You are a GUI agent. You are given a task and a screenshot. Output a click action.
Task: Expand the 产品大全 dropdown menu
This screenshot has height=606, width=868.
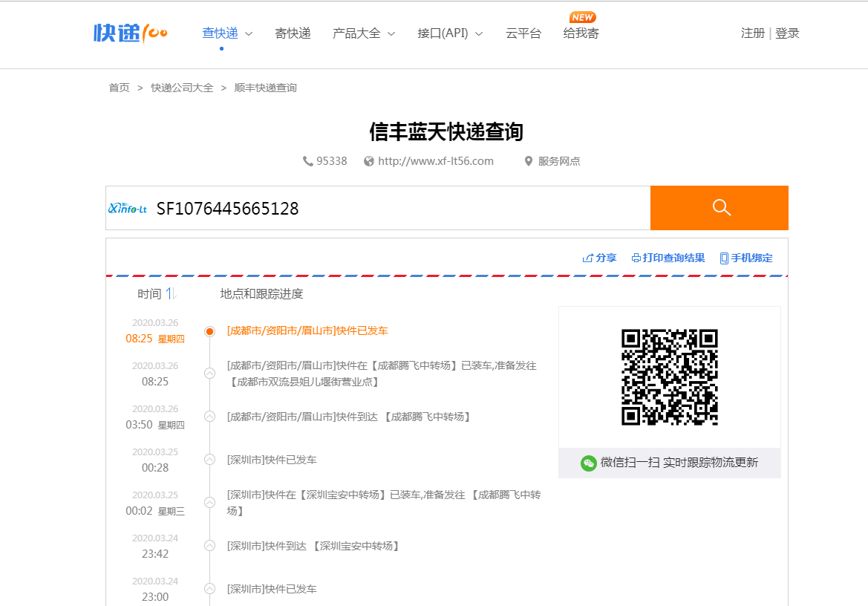[x=363, y=33]
